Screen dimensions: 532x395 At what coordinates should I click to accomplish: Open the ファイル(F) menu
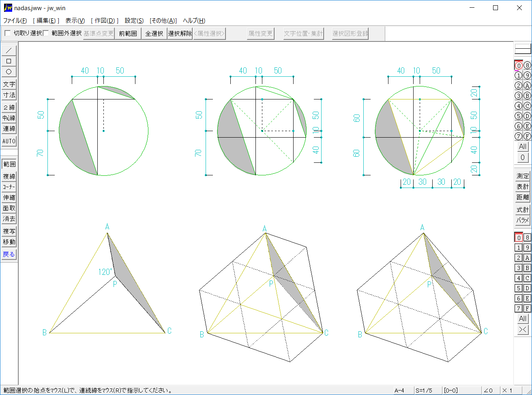(15, 21)
